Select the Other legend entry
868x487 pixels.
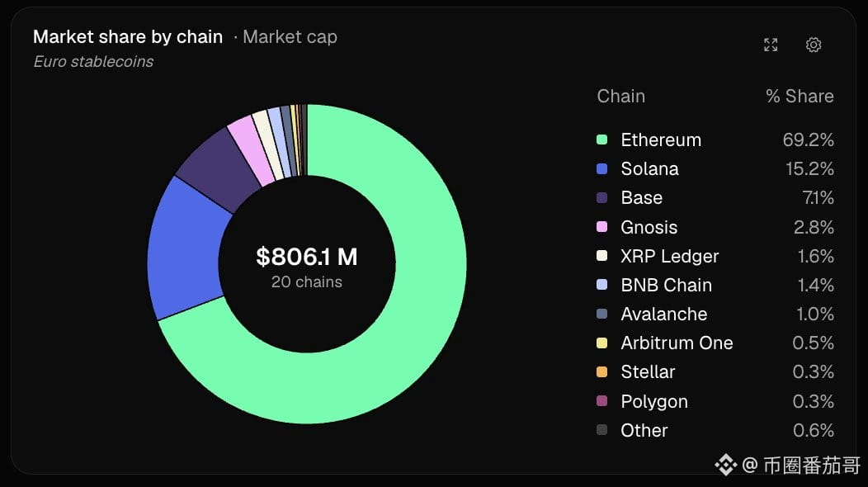tap(715, 430)
